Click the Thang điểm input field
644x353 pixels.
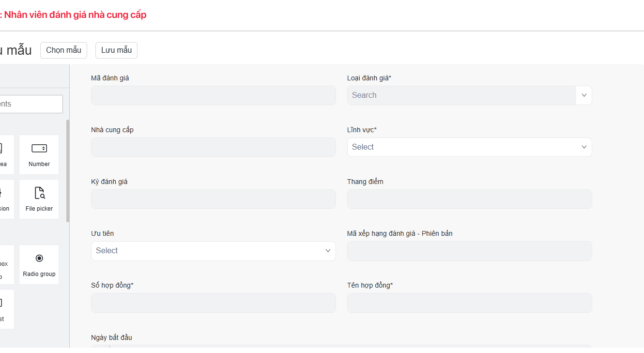pyautogui.click(x=469, y=199)
